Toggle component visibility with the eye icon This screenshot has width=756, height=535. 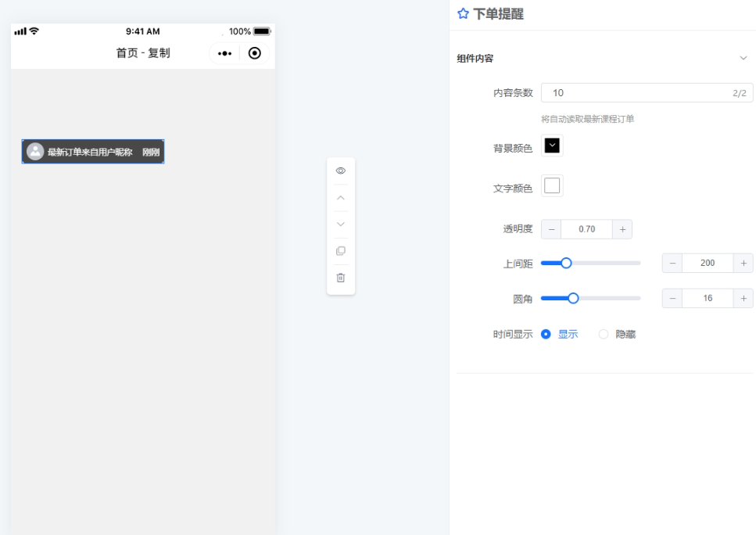tap(340, 171)
